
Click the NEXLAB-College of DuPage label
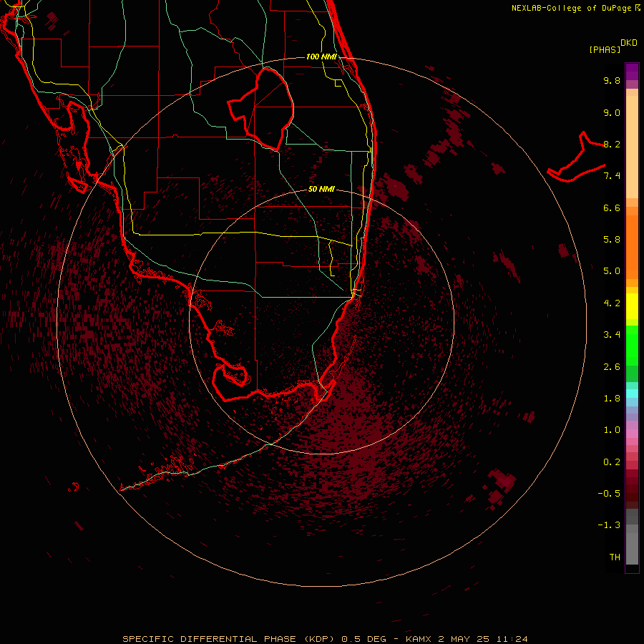(x=576, y=8)
